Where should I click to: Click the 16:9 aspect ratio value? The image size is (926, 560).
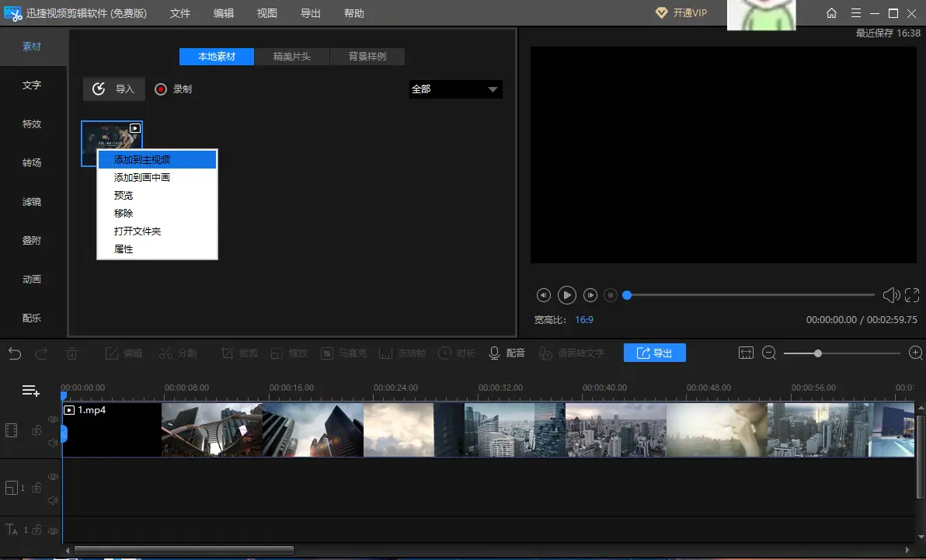click(x=584, y=319)
